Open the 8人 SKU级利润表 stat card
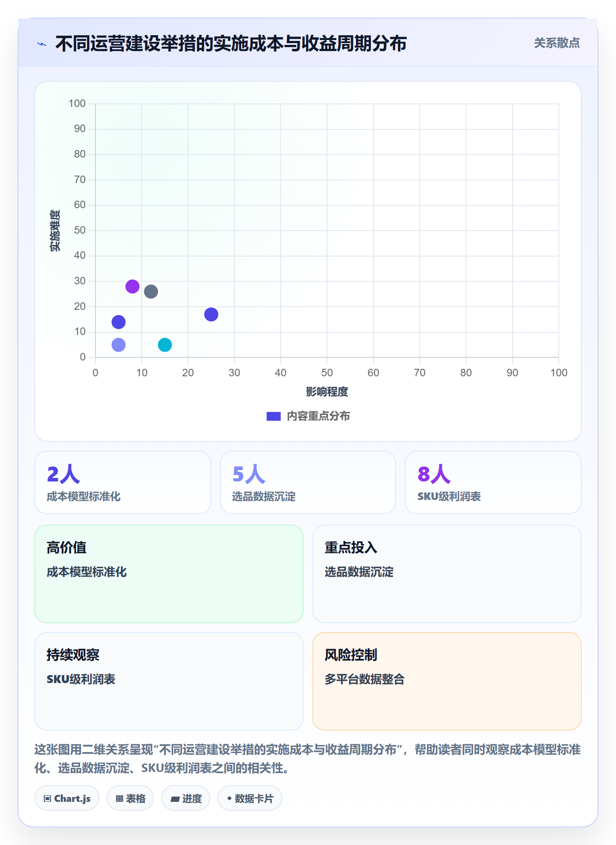This screenshot has width=616, height=845. coord(493,482)
